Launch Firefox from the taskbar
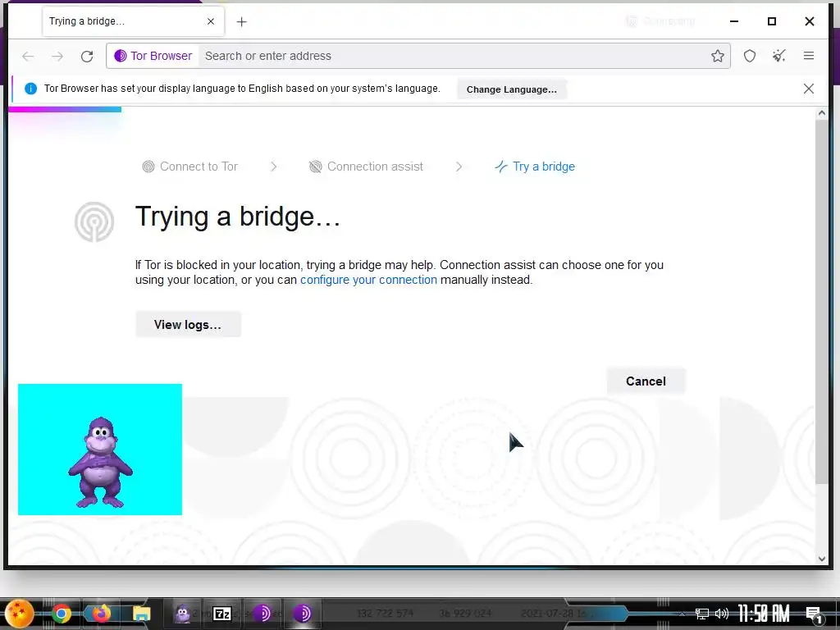The height and width of the screenshot is (630, 840). click(101, 614)
